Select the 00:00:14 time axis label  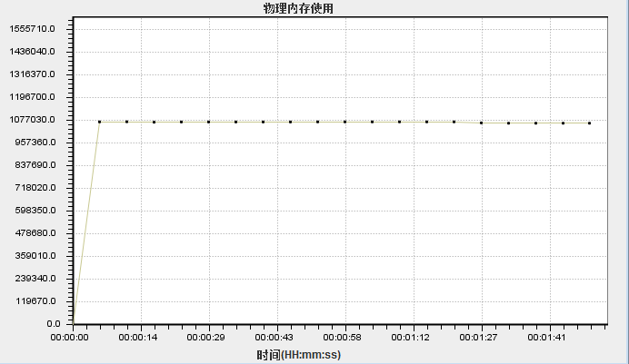click(140, 337)
